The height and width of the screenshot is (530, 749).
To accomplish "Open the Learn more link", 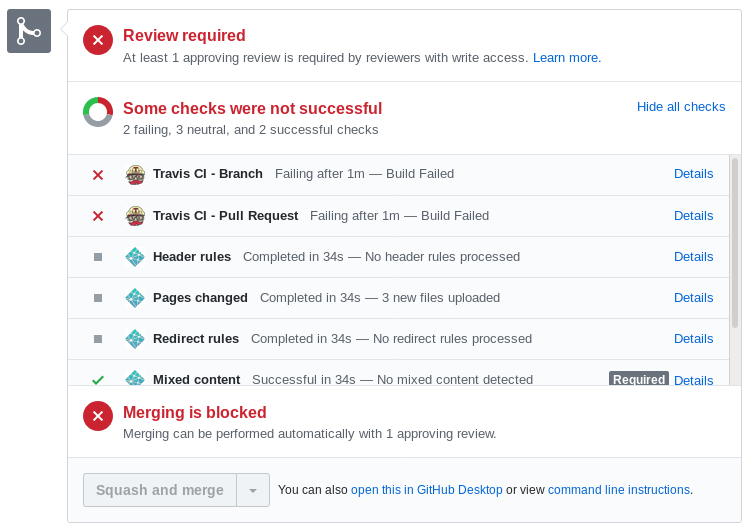I will [x=567, y=58].
